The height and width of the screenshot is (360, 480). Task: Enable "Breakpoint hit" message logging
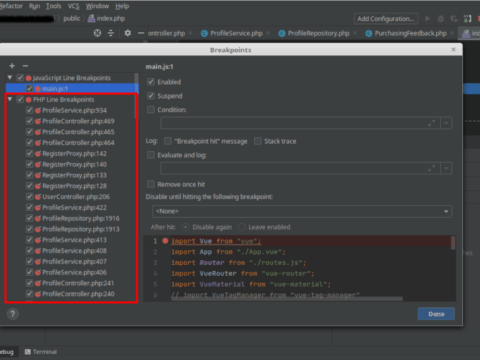[168, 141]
